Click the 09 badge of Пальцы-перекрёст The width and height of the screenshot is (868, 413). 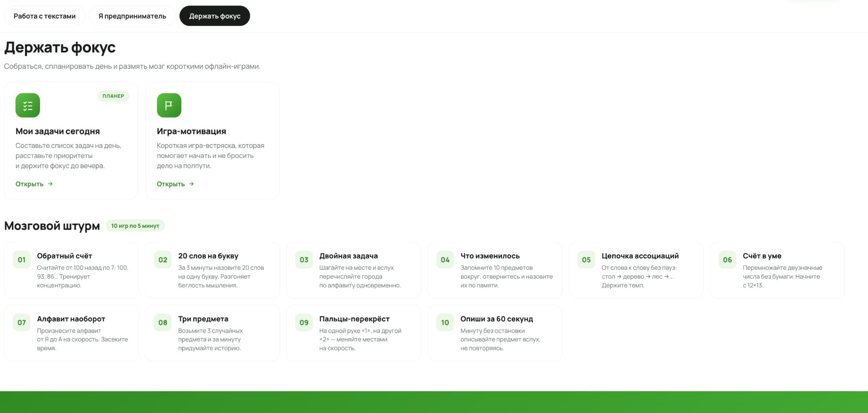coord(304,323)
